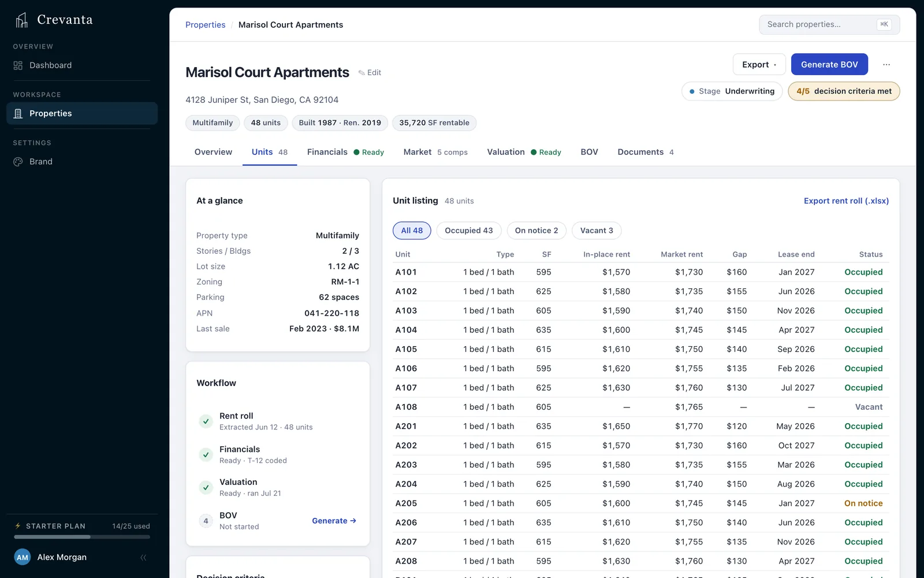
Task: Open the Documents tab
Action: coord(646,152)
